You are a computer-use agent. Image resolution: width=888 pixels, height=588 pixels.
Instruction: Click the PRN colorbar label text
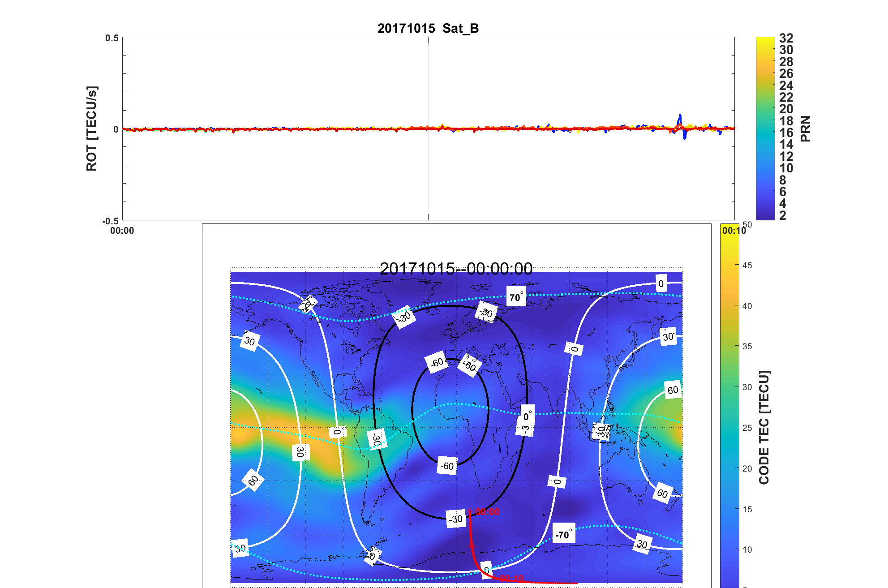805,129
